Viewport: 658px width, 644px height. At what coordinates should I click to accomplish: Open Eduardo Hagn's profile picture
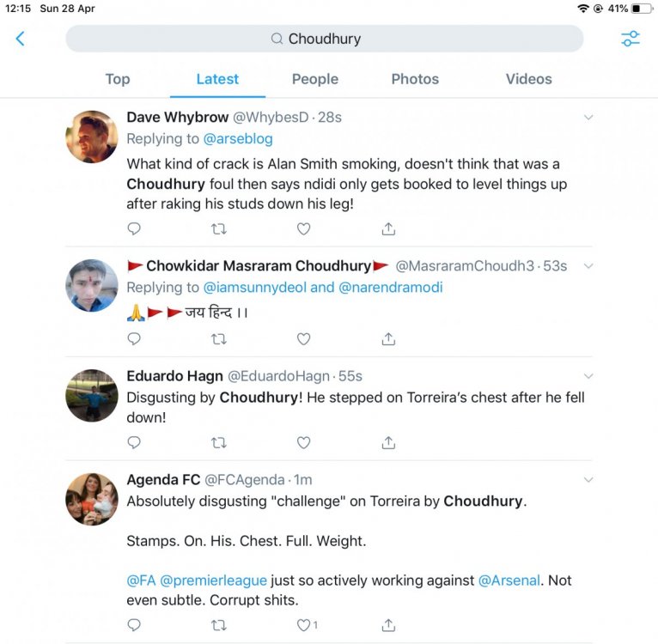91,395
